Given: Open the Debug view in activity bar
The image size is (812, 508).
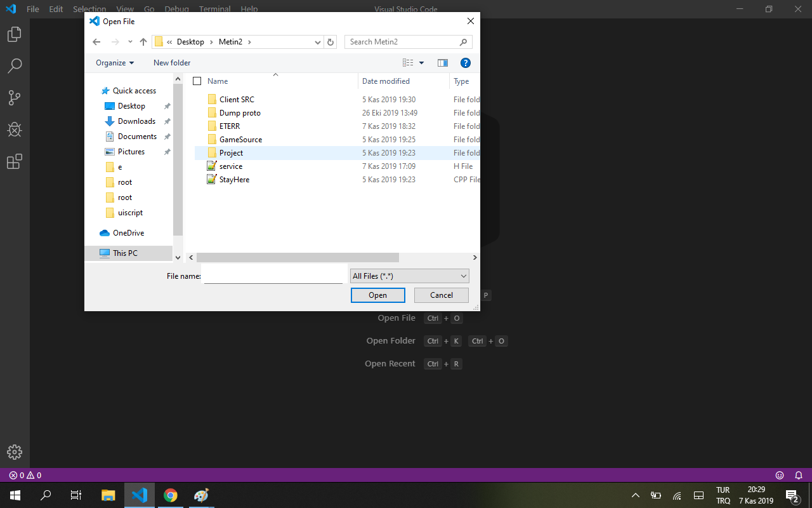Looking at the screenshot, I should tap(15, 130).
